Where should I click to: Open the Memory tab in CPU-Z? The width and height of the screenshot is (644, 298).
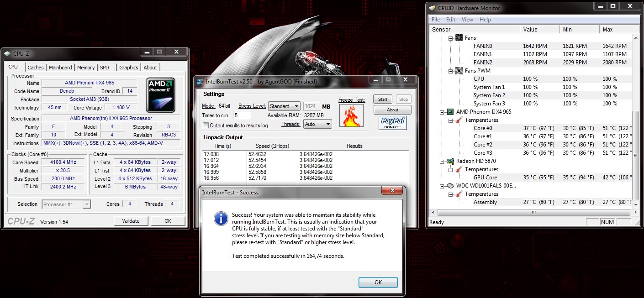[86, 68]
